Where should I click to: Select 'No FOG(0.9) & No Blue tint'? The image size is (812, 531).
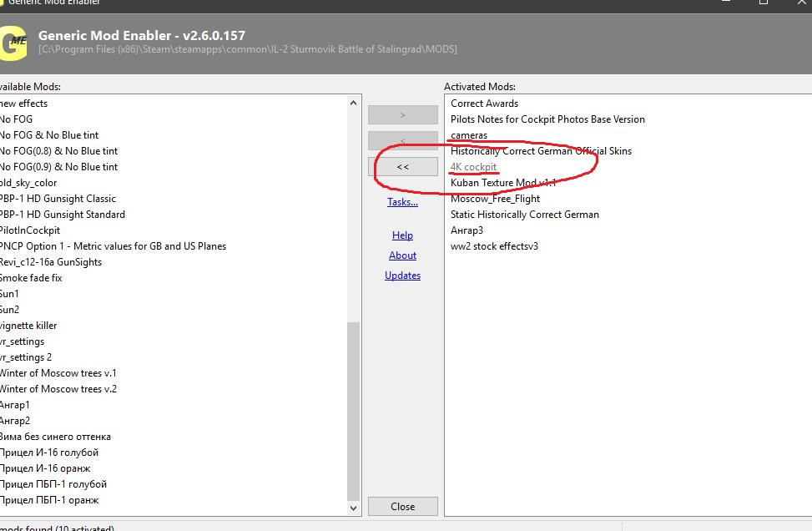click(x=58, y=167)
